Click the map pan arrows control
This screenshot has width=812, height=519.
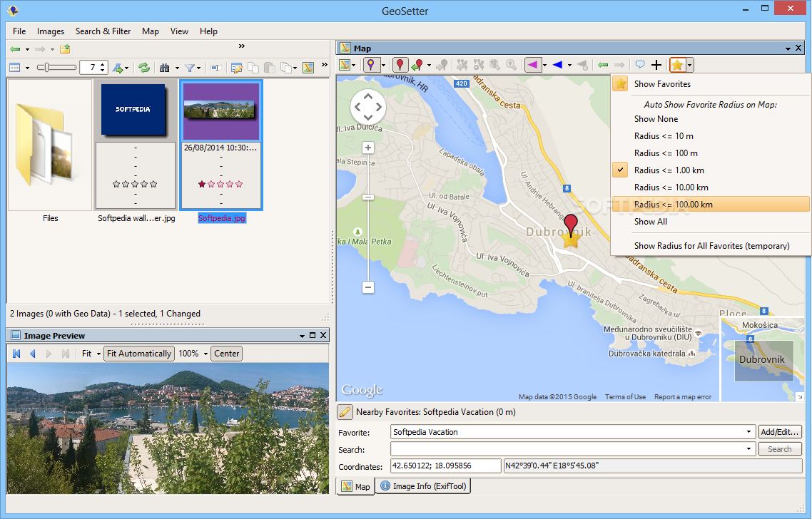367,107
